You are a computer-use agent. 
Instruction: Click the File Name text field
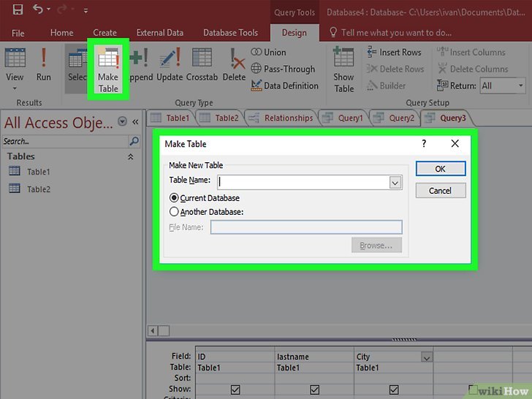point(306,227)
